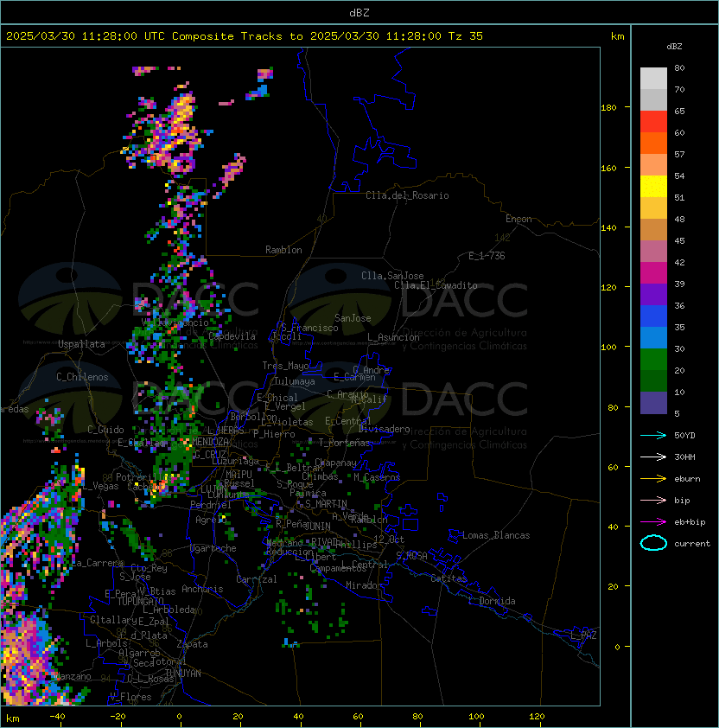This screenshot has width=719, height=728.
Task: Click the 'Catitas' map label
Action: pyautogui.click(x=449, y=578)
